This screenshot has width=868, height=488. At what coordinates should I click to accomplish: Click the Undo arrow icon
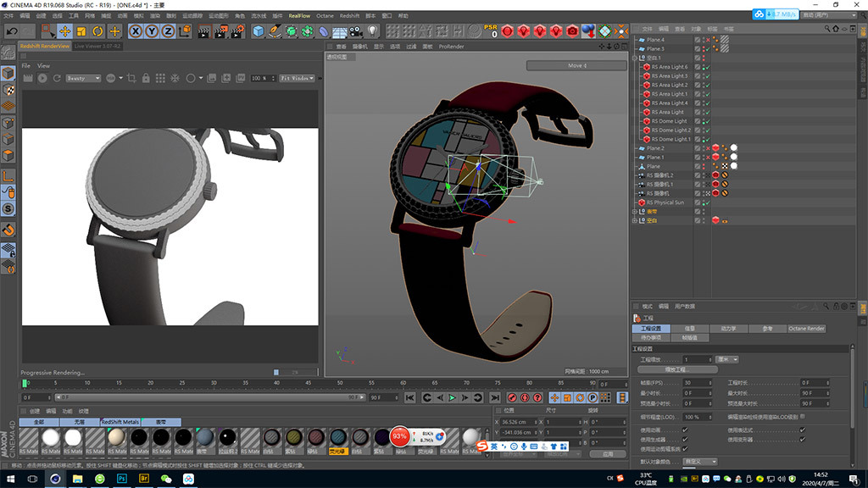(12, 31)
